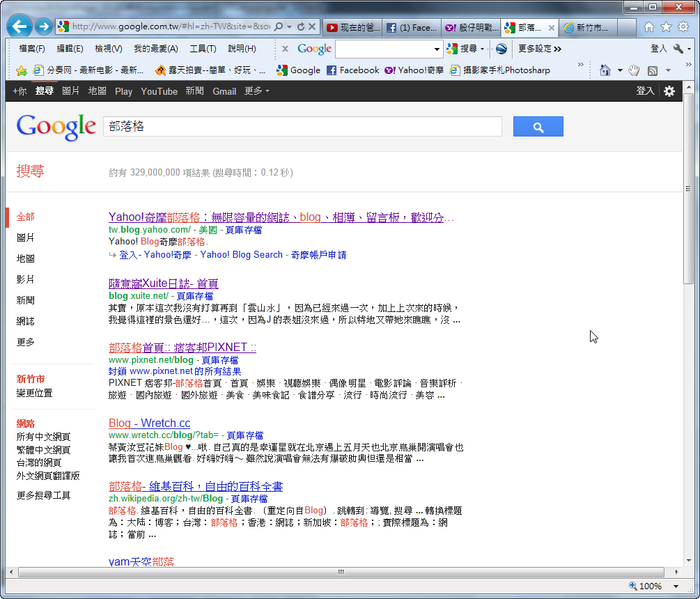Open the Yahoo!奇摩部落格 search result
The image size is (700, 599).
click(x=281, y=217)
